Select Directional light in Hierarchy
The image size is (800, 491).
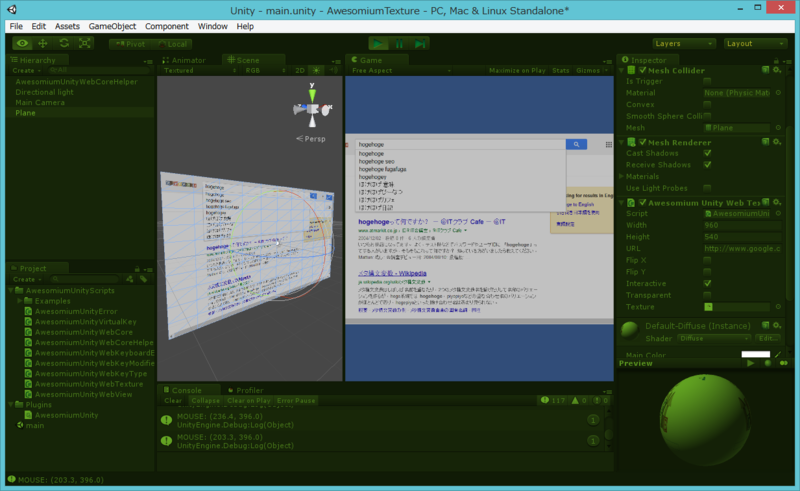(44, 92)
